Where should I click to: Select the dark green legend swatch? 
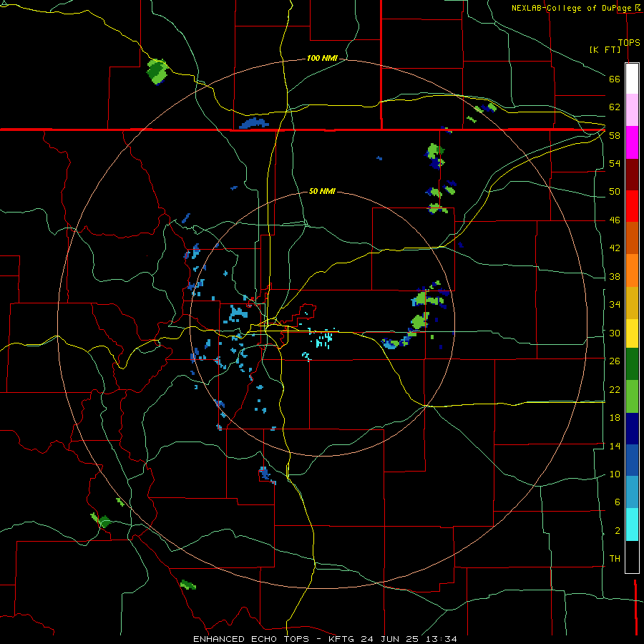tap(632, 364)
